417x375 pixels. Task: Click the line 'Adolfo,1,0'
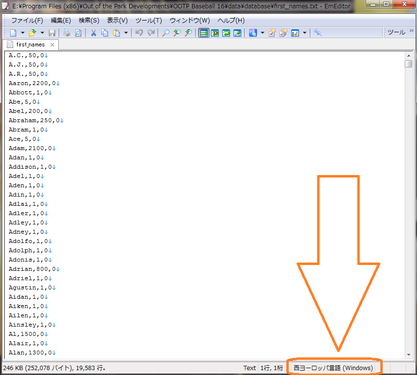30,241
